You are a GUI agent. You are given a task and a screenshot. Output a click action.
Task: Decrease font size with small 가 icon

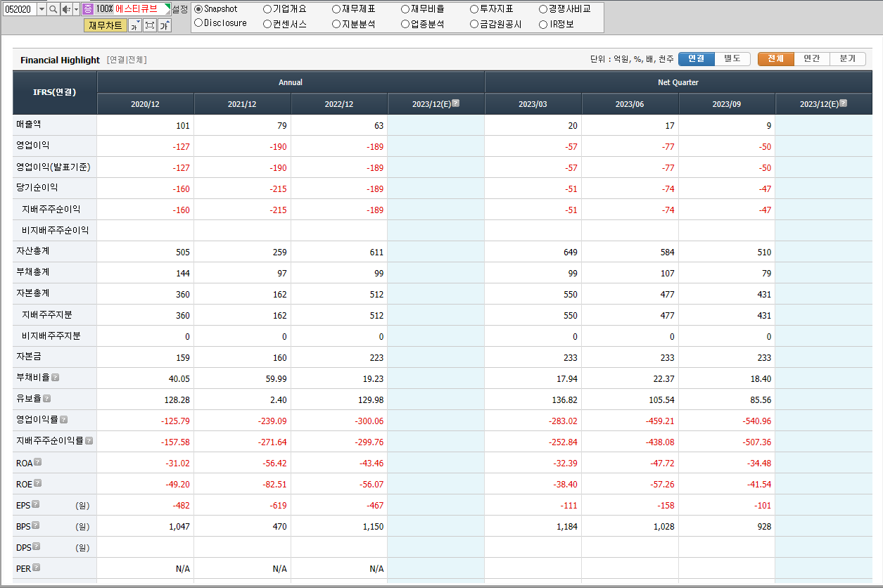[134, 26]
